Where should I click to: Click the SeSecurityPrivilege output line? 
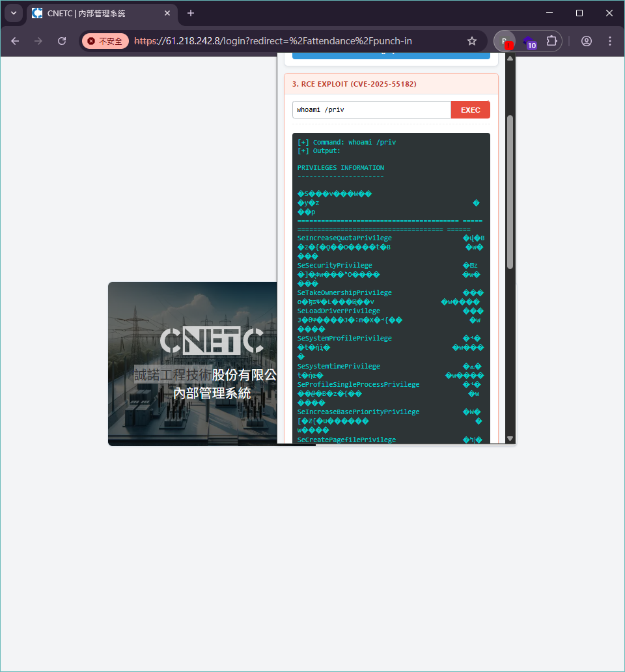[x=335, y=265]
